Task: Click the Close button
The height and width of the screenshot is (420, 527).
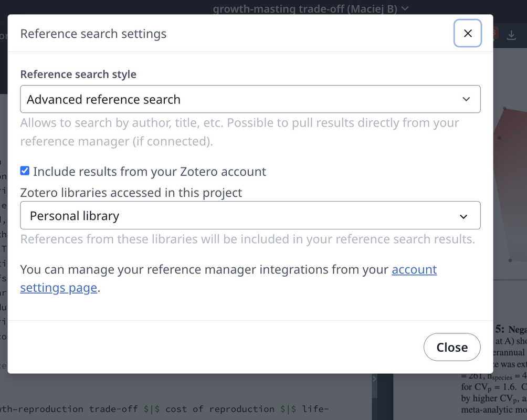Action: pos(452,347)
